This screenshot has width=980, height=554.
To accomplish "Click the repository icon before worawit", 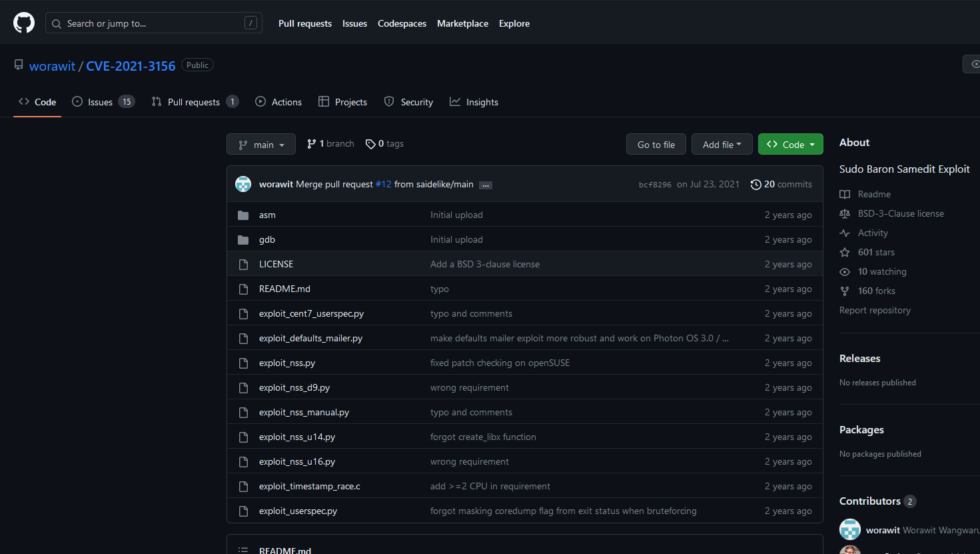I will pos(19,65).
